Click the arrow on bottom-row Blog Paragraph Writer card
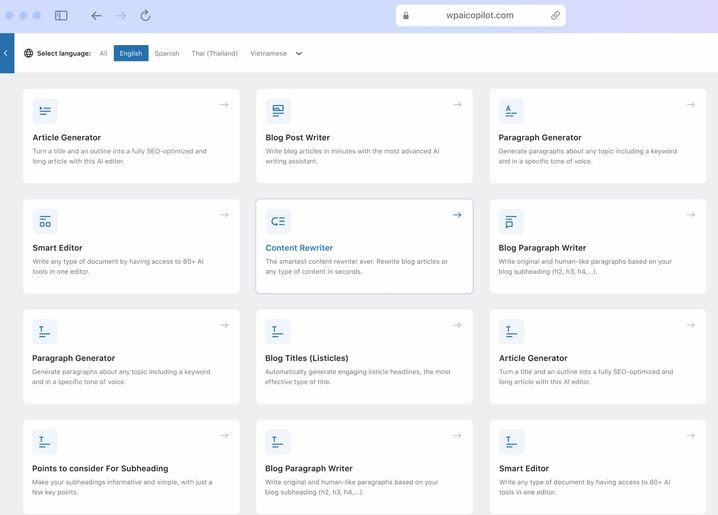This screenshot has height=515, width=718. pos(457,435)
